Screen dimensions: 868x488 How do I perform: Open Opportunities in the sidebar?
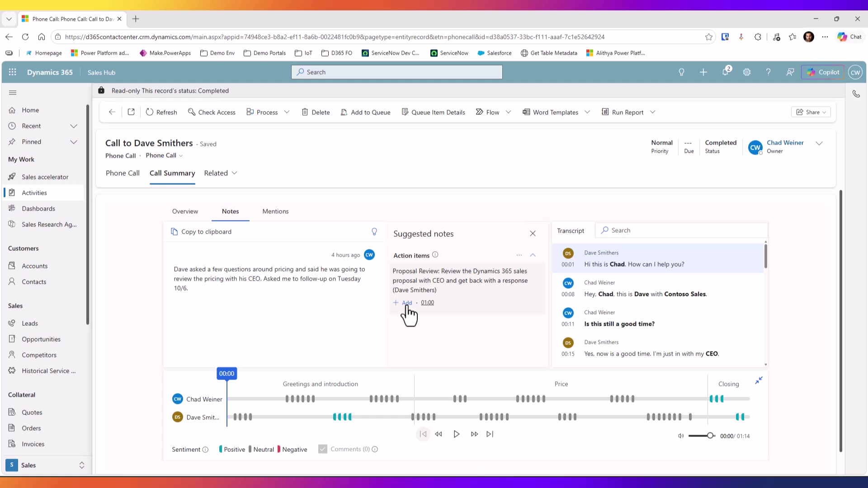[x=44, y=339]
